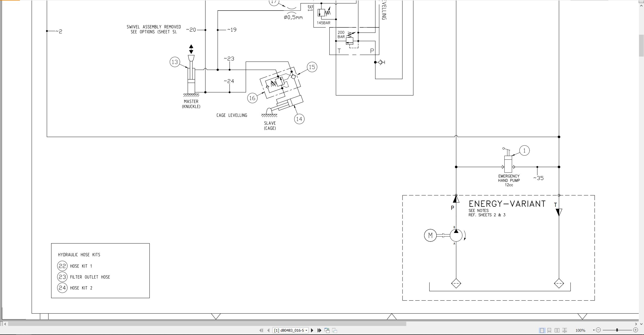The width and height of the screenshot is (644, 335).
Task: Go to the previous page
Action: click(268, 330)
